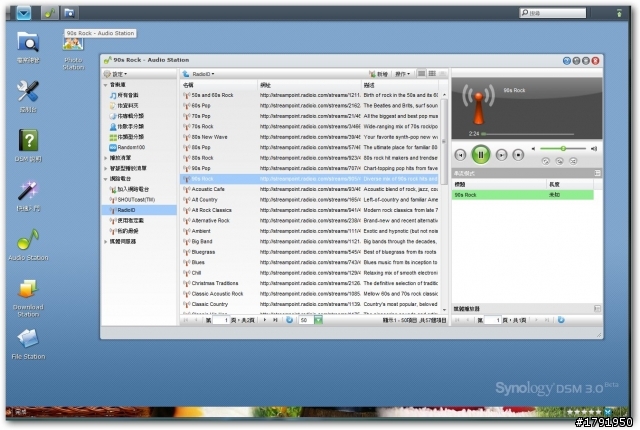
Task: Open the Download Station desktop icon
Action: 28,298
